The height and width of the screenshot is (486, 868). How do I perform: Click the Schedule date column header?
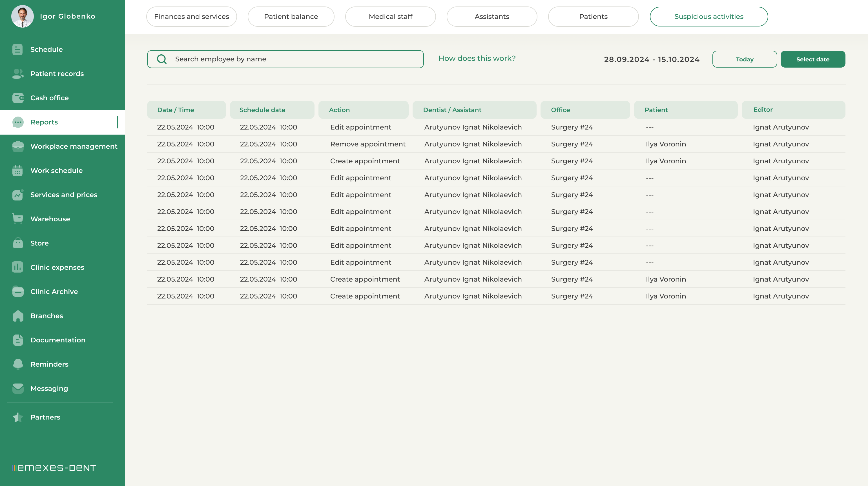(x=272, y=110)
